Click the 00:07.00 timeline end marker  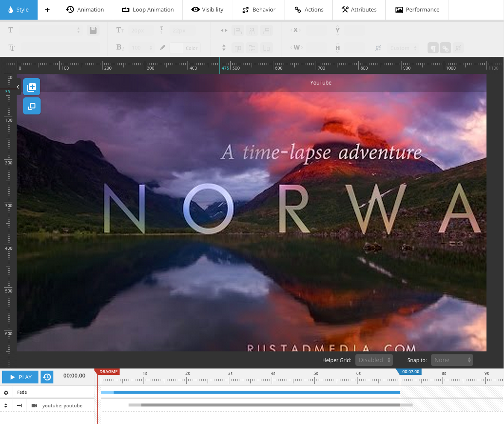(410, 372)
